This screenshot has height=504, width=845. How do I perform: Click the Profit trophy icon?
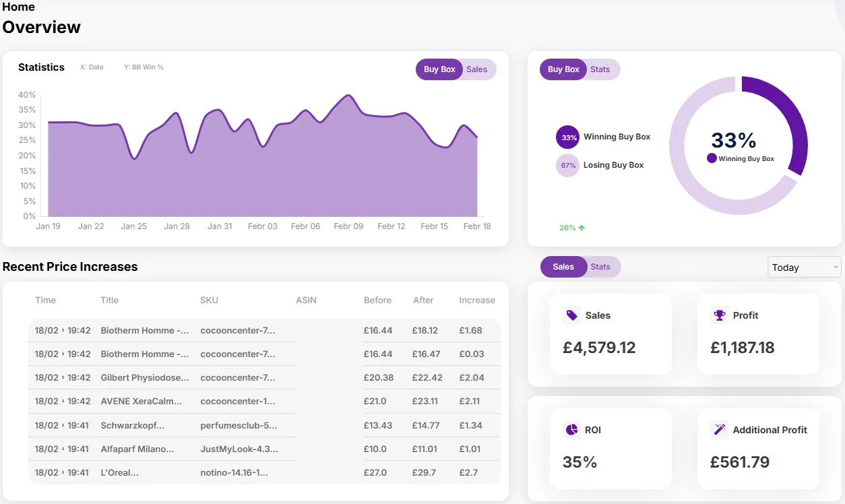coord(719,315)
